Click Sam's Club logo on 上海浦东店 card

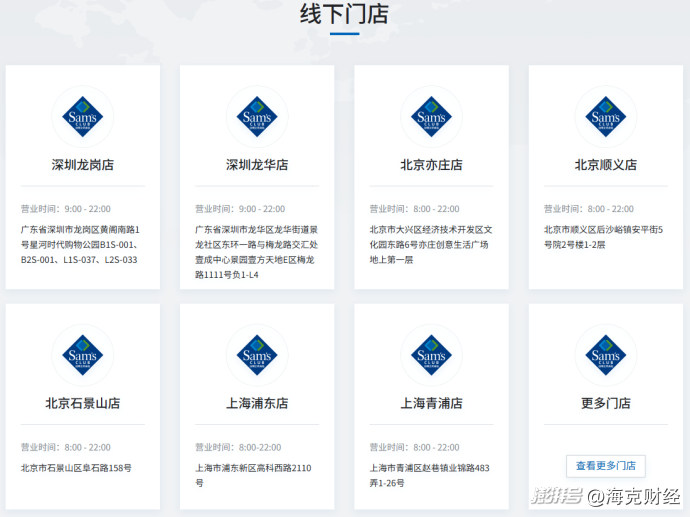pyautogui.click(x=257, y=355)
